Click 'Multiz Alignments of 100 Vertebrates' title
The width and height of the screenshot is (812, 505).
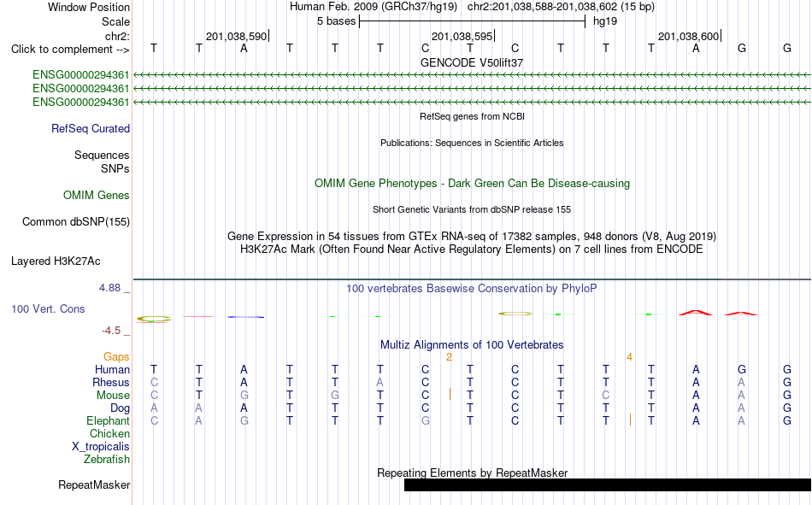(x=472, y=345)
